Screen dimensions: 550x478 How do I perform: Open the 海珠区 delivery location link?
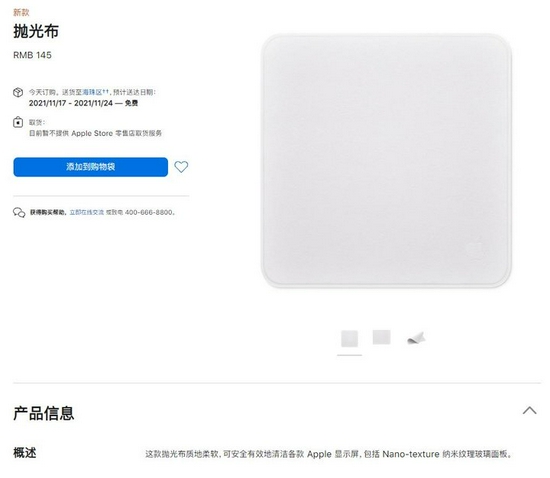[x=92, y=92]
